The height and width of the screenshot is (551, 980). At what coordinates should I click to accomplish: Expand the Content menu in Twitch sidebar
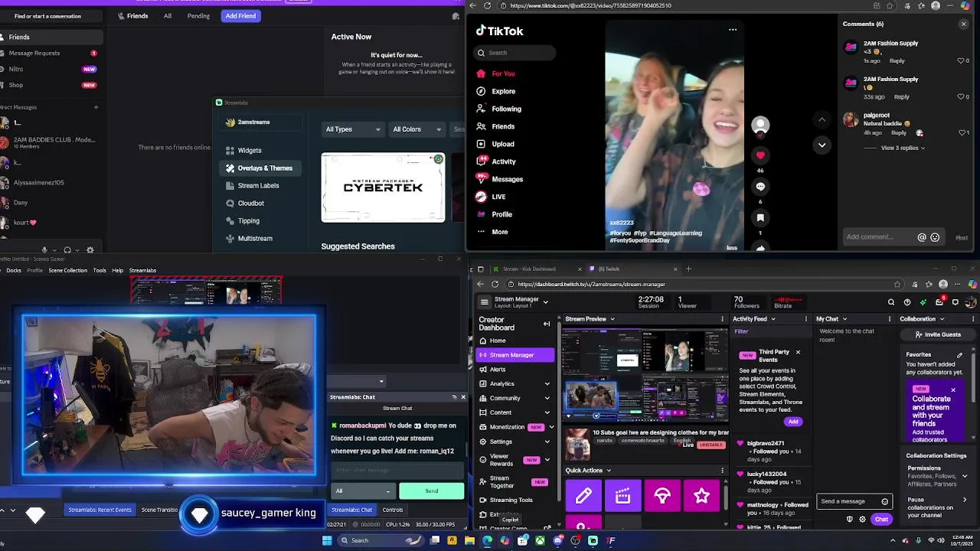point(547,413)
